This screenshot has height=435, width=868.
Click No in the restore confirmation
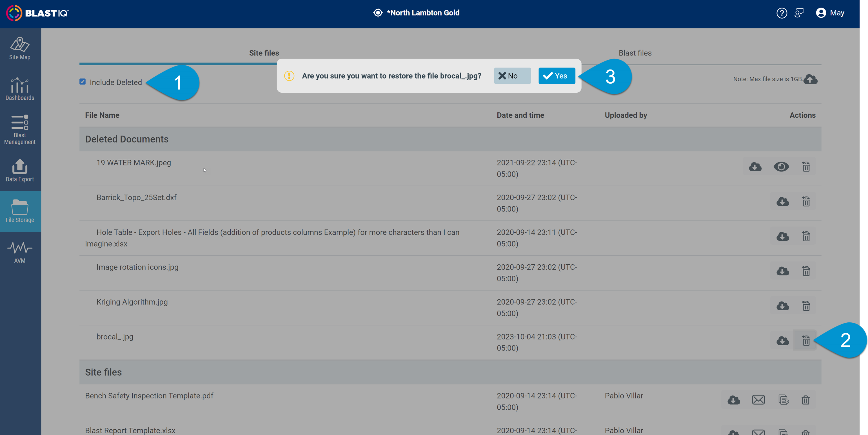point(512,76)
